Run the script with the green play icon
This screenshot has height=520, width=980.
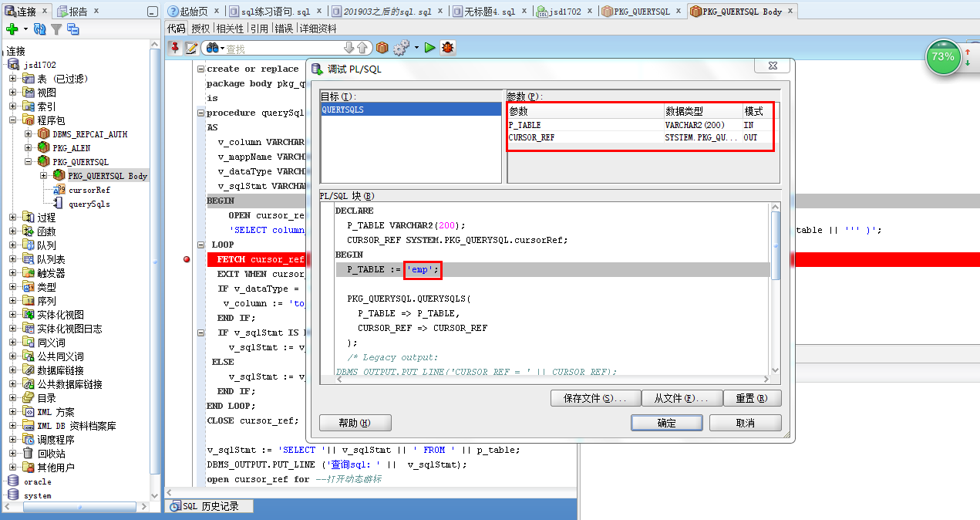coord(430,47)
